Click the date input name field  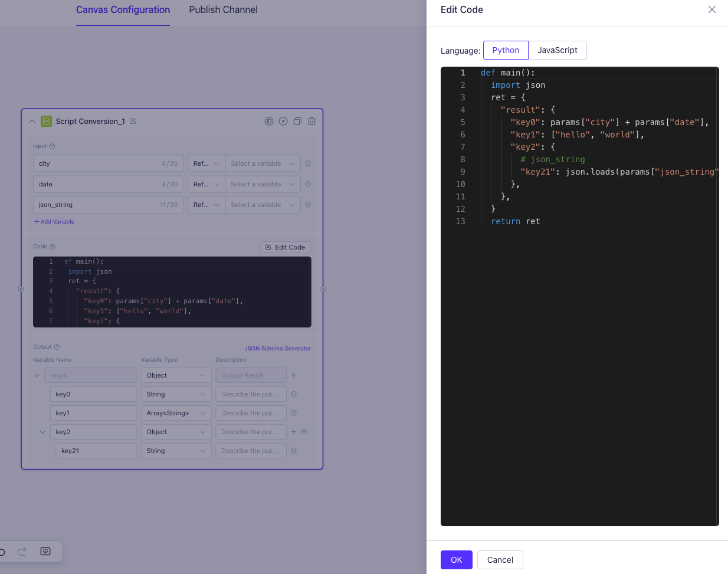[x=109, y=184]
